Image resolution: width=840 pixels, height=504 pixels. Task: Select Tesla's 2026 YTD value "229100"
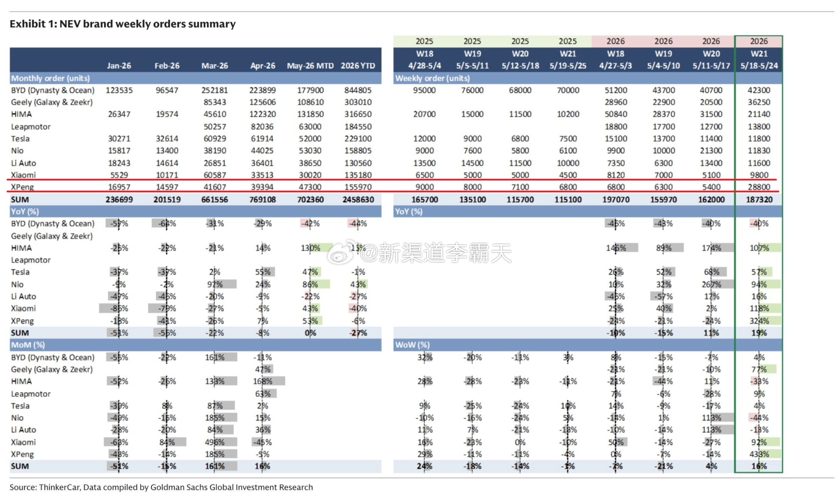[358, 139]
